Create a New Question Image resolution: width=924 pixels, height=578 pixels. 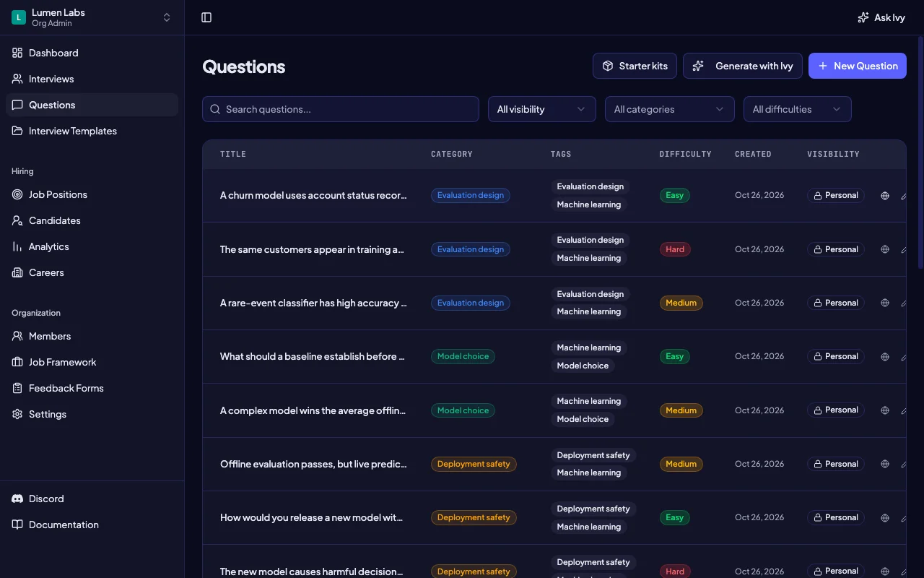point(858,66)
